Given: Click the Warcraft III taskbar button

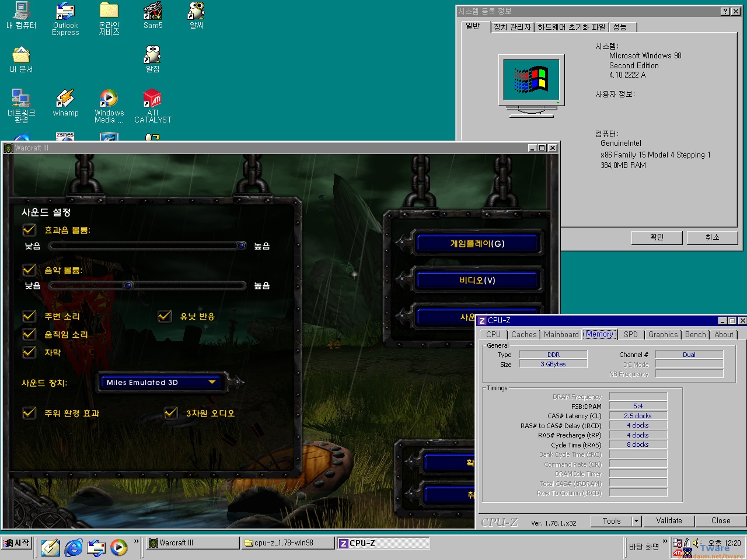Looking at the screenshot, I should tap(193, 543).
